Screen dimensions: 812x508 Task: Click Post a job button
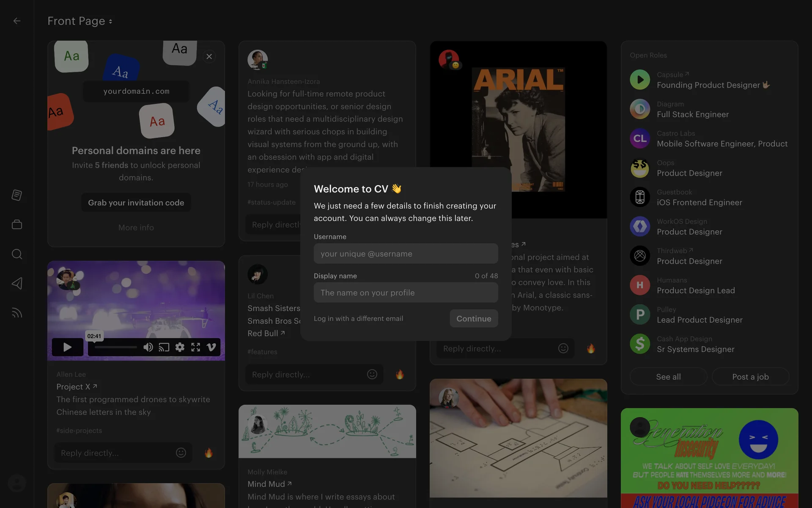(750, 377)
